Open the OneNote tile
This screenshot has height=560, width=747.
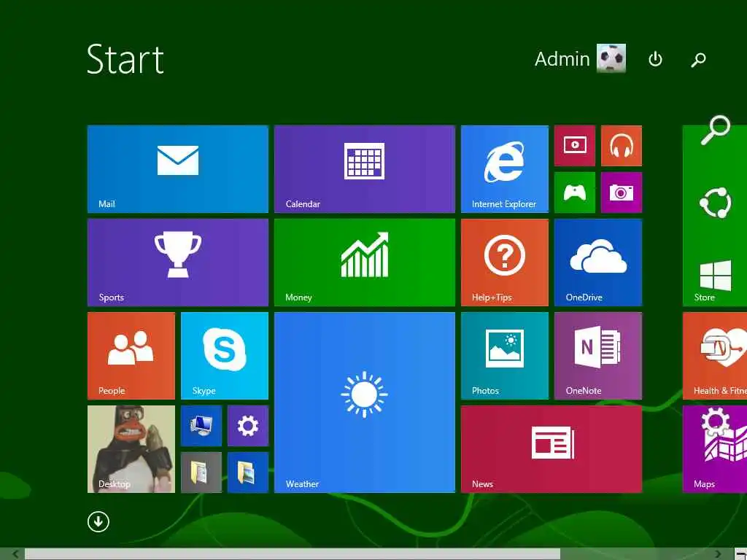click(x=598, y=356)
